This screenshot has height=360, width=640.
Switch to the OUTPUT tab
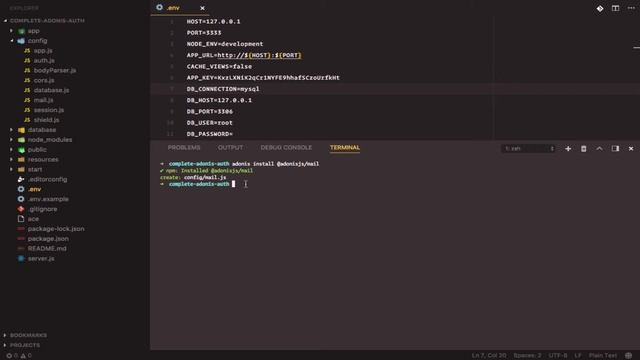pos(230,147)
